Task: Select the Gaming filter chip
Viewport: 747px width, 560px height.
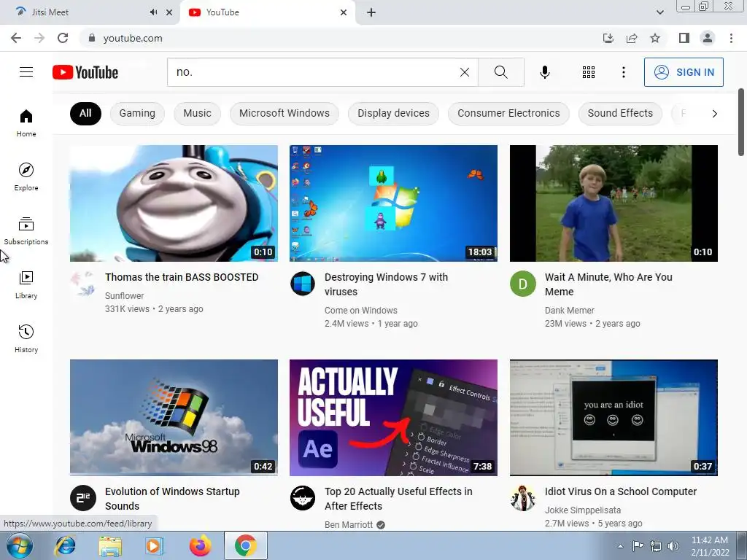Action: click(137, 113)
